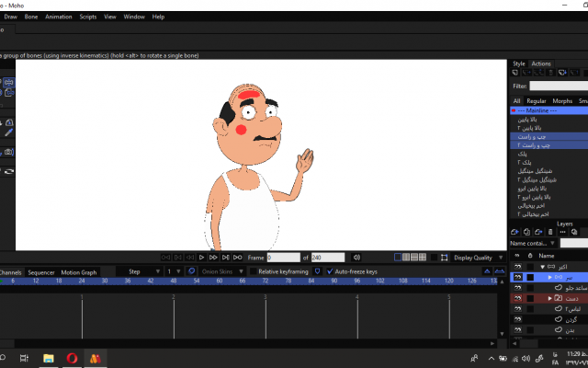Click the duplicate layer icon
Image resolution: width=588 pixels, height=368 pixels.
[526, 232]
